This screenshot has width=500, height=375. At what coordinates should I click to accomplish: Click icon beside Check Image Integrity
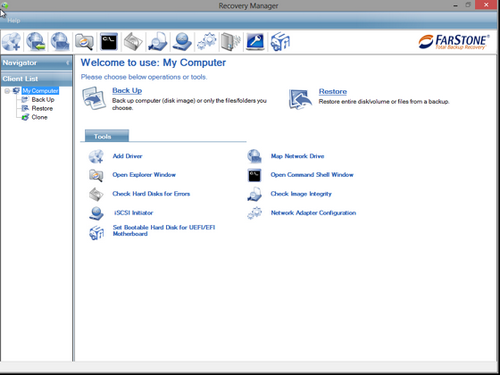(x=254, y=194)
